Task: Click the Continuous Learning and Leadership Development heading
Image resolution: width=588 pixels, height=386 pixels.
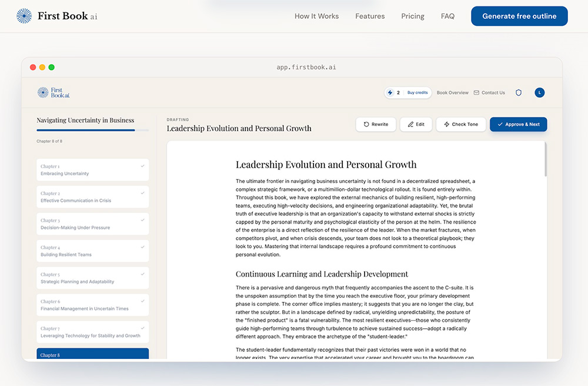Action: (322, 274)
